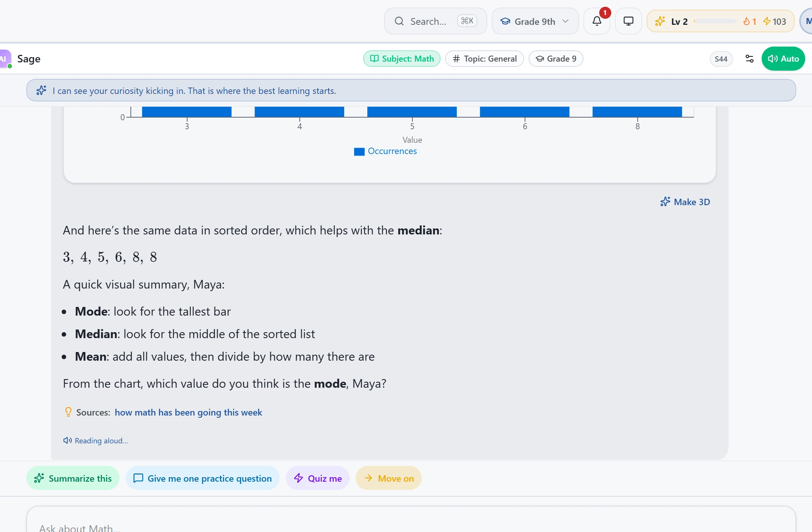Click the Value axis label

412,140
